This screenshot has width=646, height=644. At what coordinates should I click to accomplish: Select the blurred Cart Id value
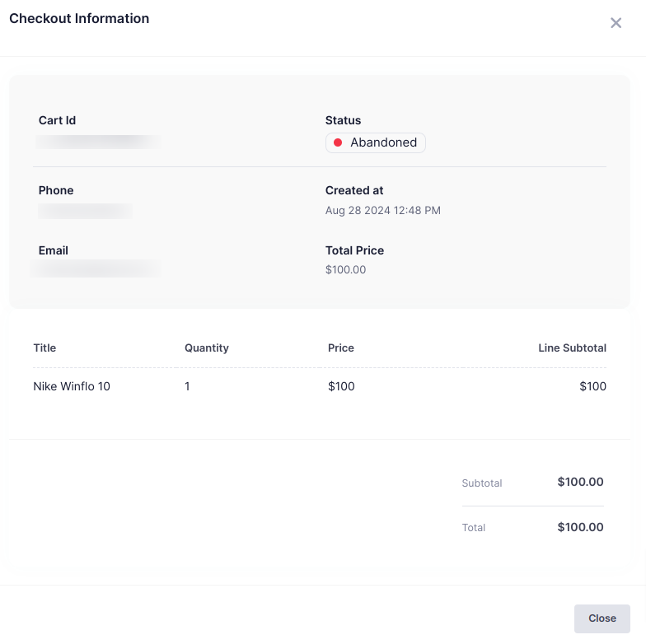pos(99,142)
